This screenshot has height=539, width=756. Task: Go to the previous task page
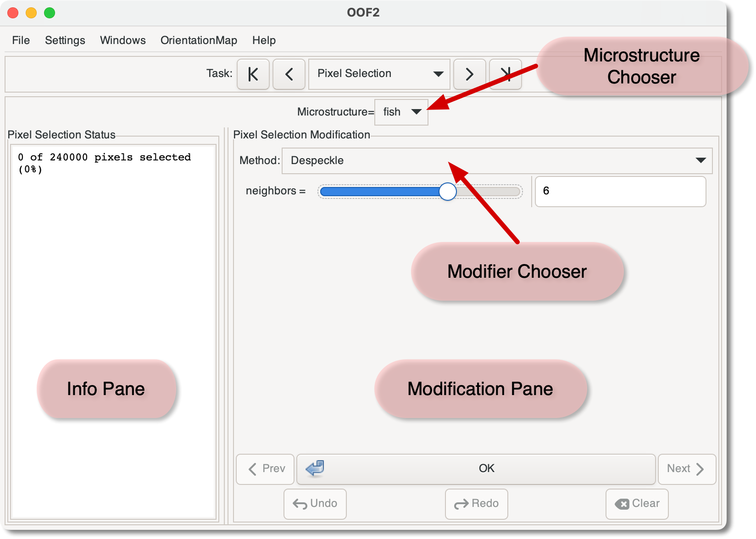pyautogui.click(x=289, y=74)
